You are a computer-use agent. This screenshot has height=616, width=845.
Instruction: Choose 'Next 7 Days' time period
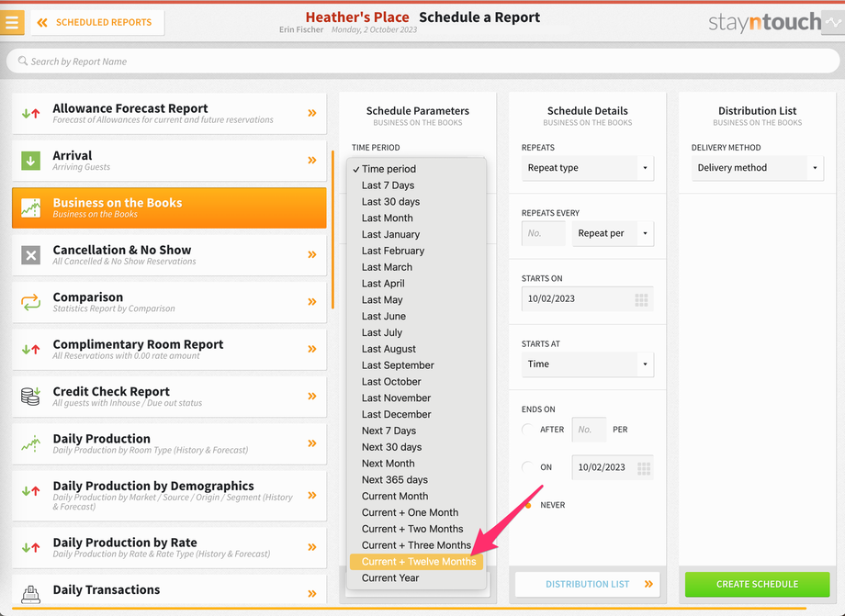click(x=417, y=431)
